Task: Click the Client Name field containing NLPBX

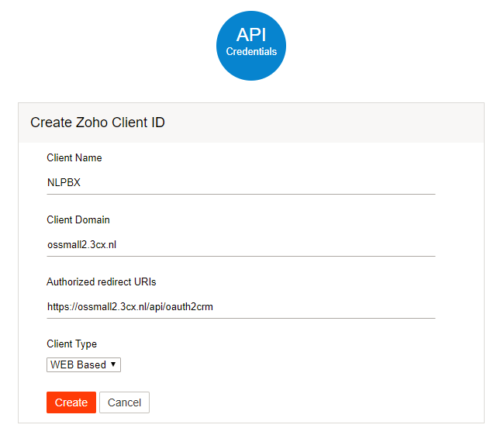Action: pyautogui.click(x=240, y=182)
